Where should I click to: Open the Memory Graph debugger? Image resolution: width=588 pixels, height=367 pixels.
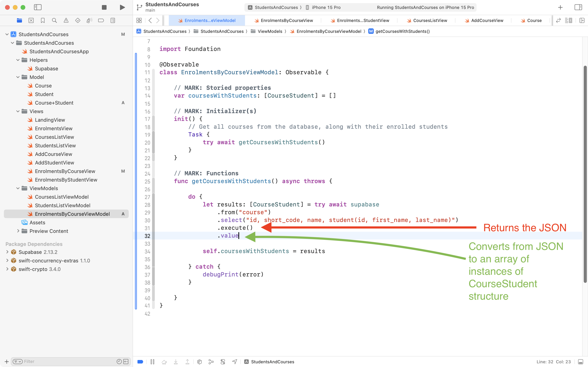tap(211, 362)
